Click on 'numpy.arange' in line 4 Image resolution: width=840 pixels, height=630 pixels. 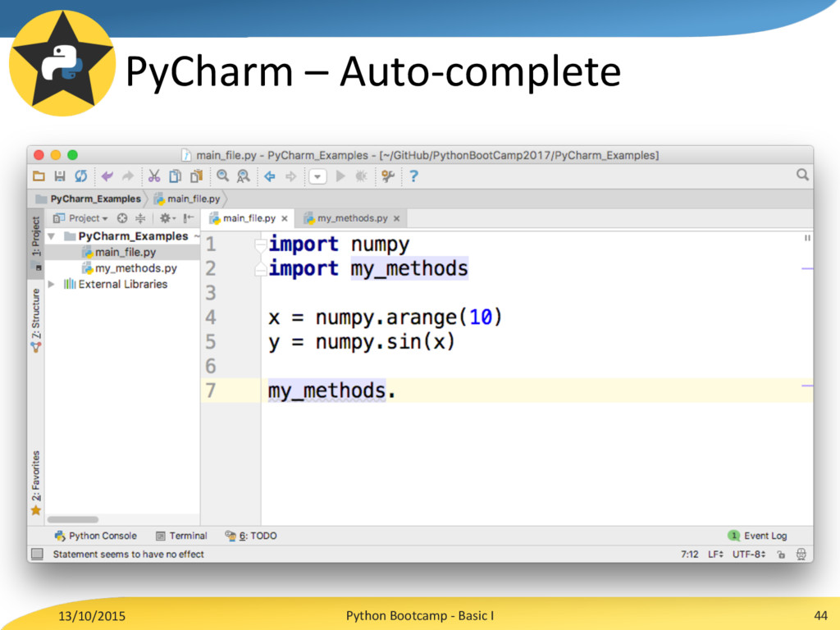pyautogui.click(x=386, y=317)
